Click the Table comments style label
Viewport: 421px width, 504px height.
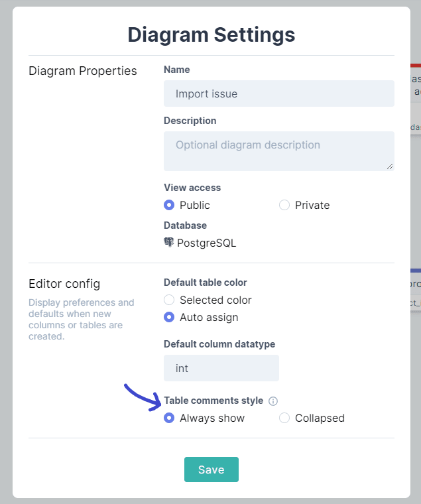[213, 401]
